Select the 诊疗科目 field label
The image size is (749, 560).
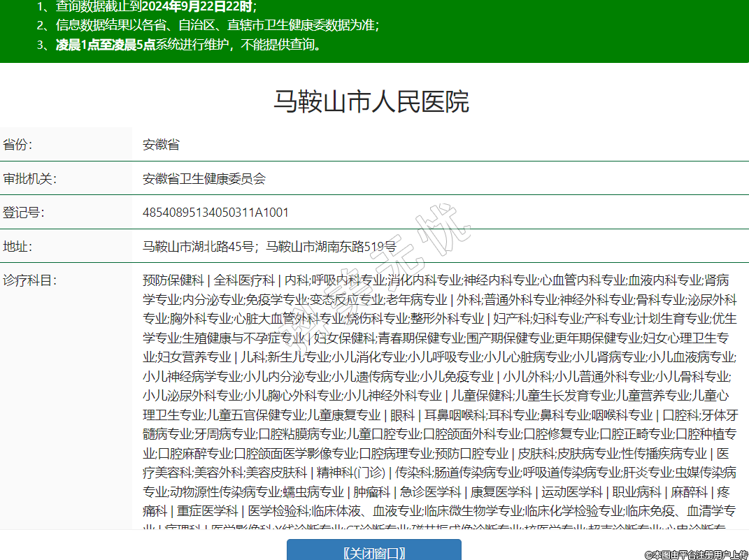(29, 280)
